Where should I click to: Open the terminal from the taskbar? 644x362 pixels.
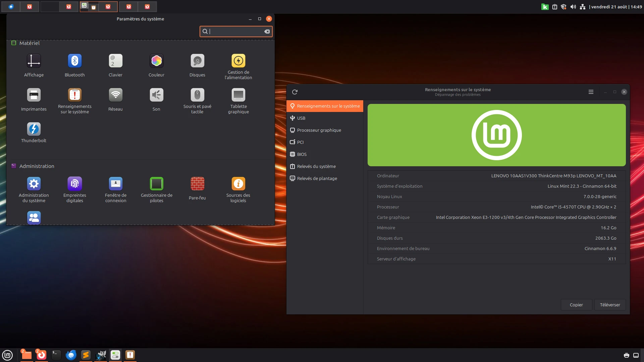(x=56, y=355)
